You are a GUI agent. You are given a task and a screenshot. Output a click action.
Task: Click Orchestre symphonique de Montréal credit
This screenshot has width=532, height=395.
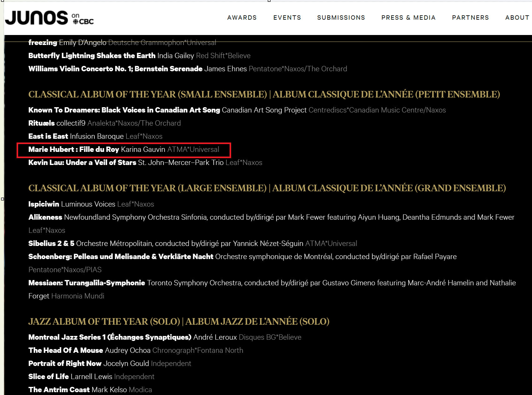coord(336,257)
